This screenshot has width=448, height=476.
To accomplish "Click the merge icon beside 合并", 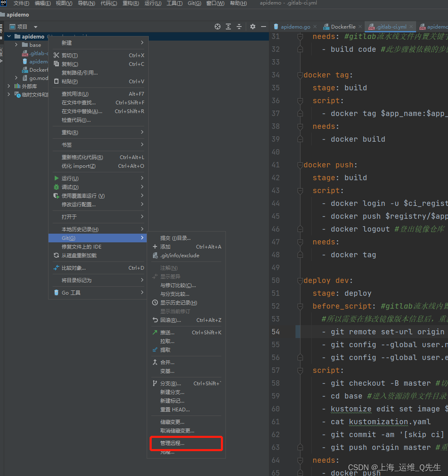I will (155, 362).
